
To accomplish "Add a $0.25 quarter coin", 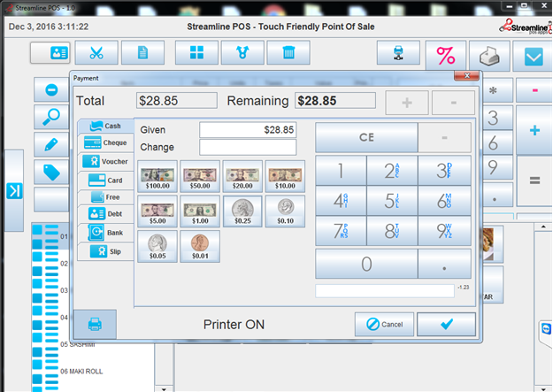I will pos(242,211).
